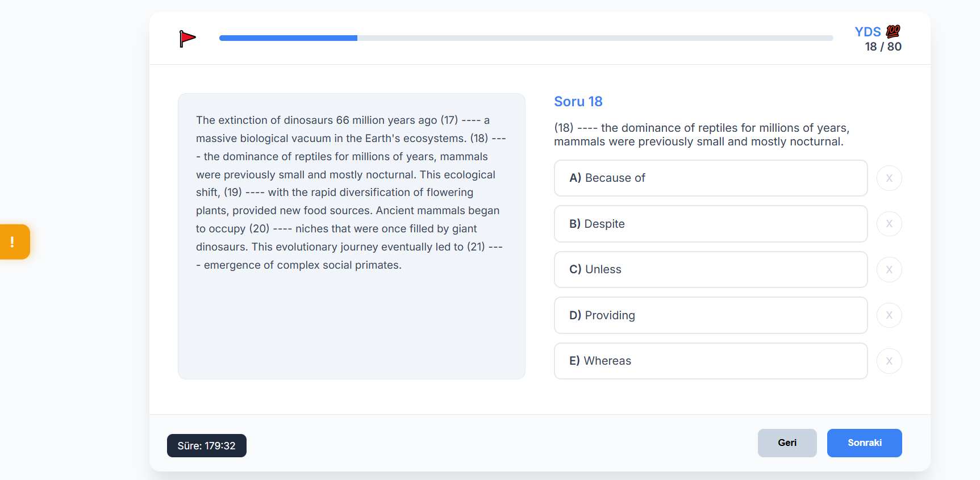The width and height of the screenshot is (980, 480).
Task: Click the YDS exam title
Action: [x=868, y=32]
